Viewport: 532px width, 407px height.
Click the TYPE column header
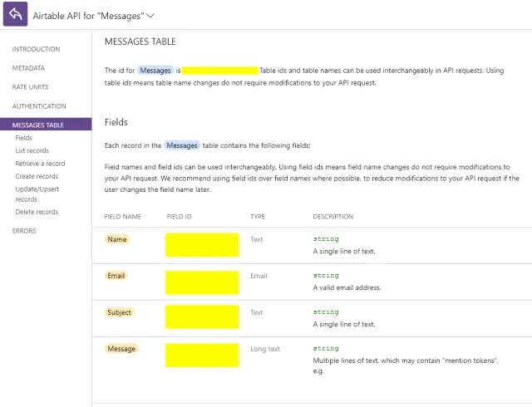click(258, 217)
